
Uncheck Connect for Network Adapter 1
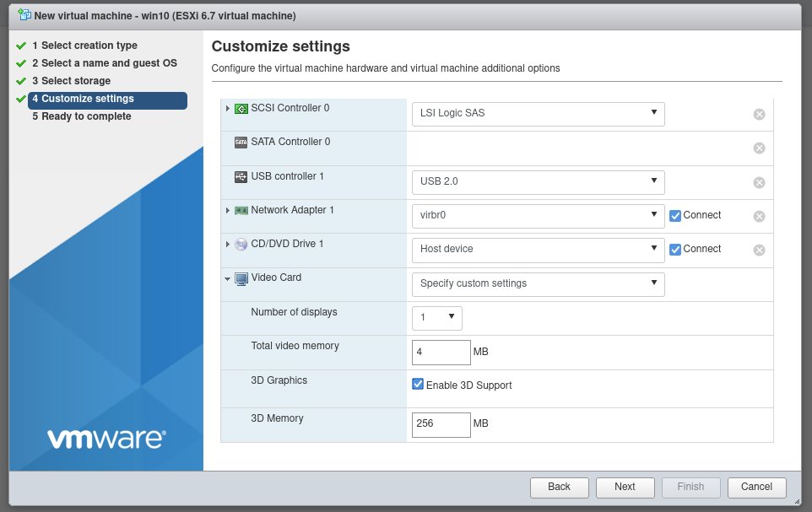[x=675, y=216]
